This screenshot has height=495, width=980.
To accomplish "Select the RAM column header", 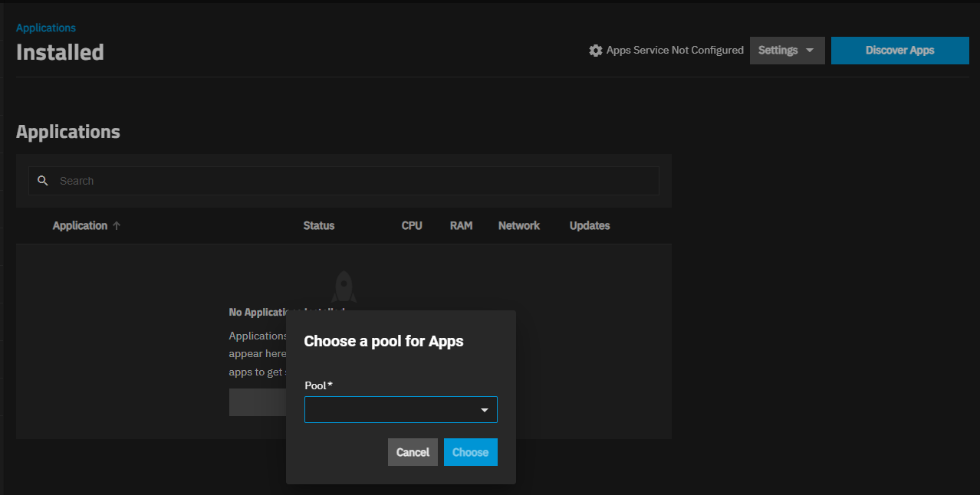I will pos(461,226).
